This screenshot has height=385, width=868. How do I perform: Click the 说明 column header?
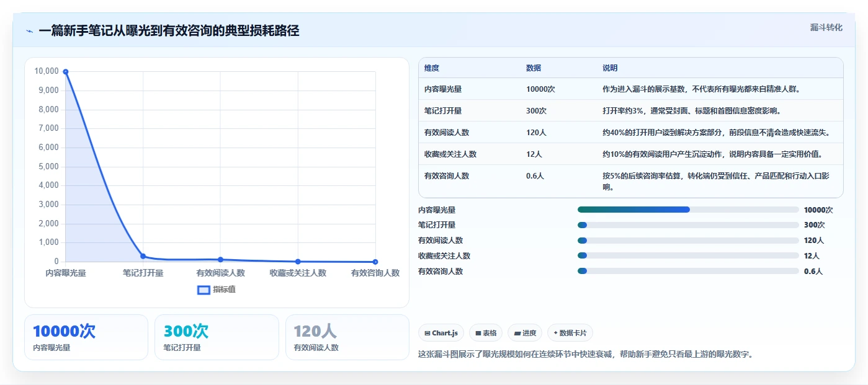(610, 68)
